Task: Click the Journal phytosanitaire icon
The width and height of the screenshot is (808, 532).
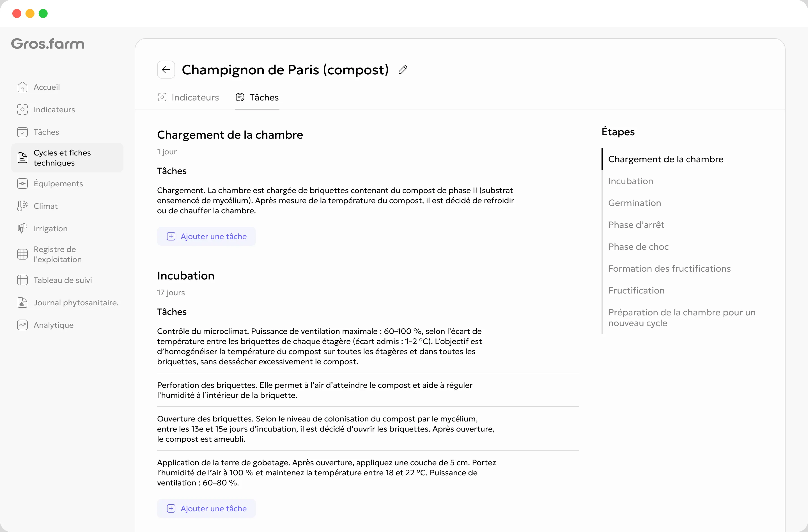Action: [22, 302]
